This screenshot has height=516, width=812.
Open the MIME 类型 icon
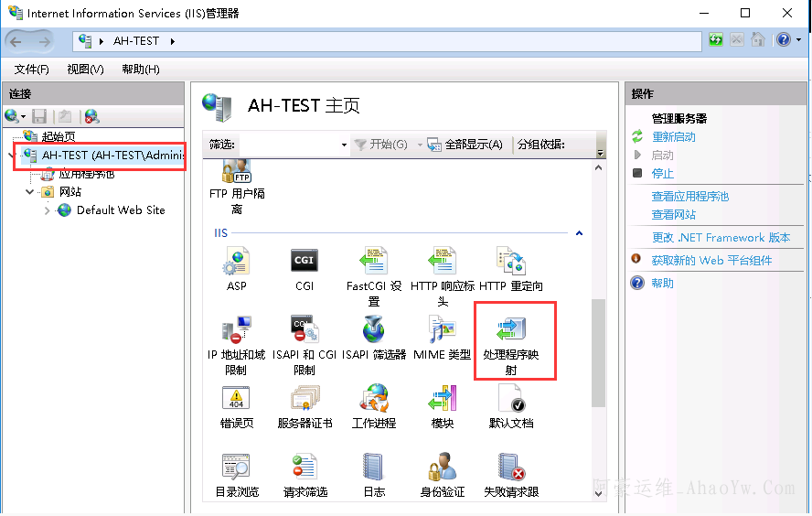click(x=442, y=331)
